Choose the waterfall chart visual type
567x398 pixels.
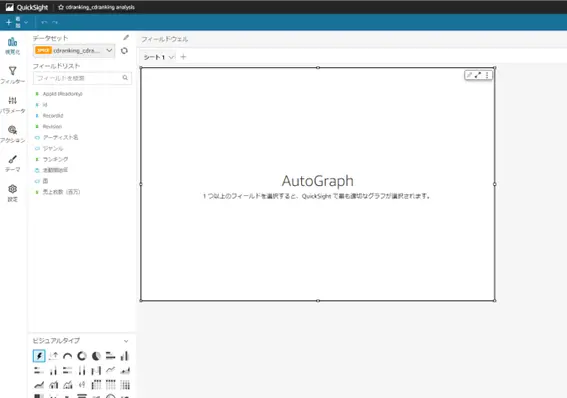coord(96,371)
